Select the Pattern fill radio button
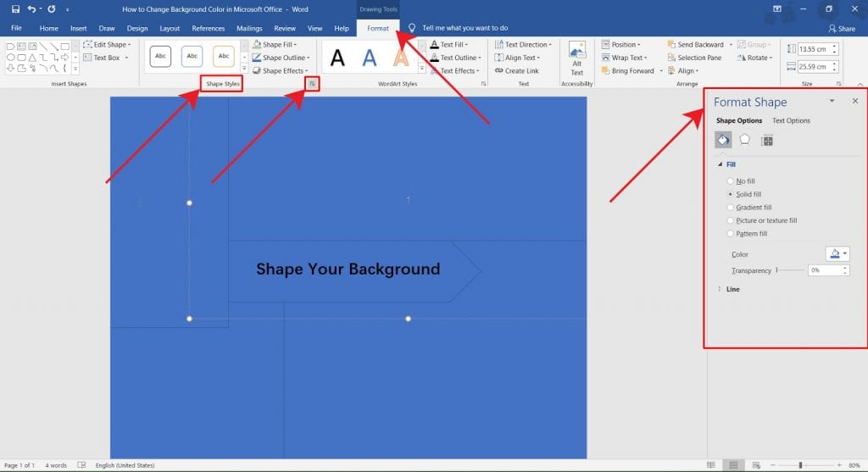The height and width of the screenshot is (472, 868). click(x=730, y=234)
